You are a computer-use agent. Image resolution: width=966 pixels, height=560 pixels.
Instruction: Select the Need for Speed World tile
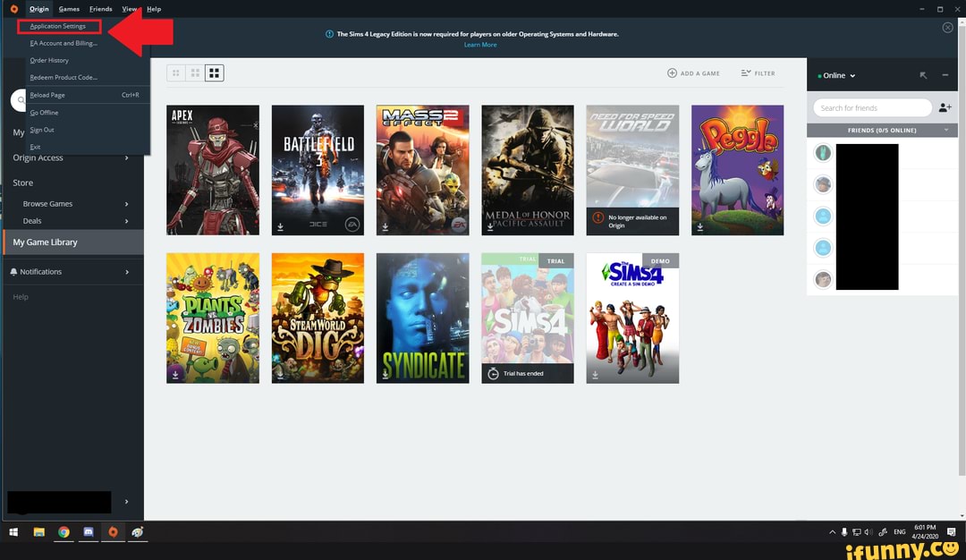point(632,170)
